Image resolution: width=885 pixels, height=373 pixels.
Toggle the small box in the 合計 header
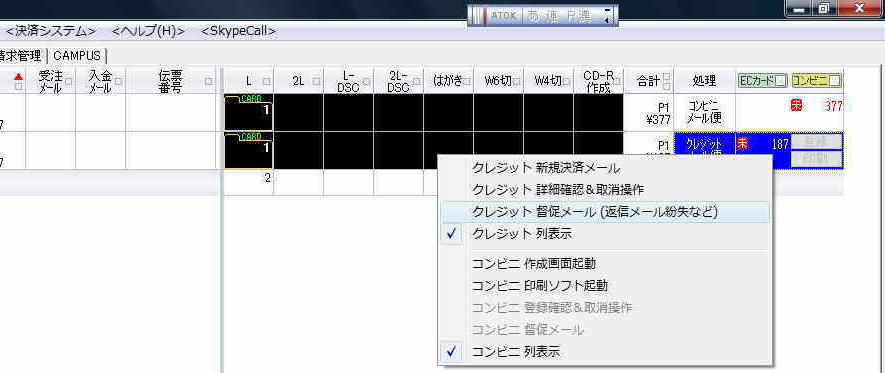[667, 77]
